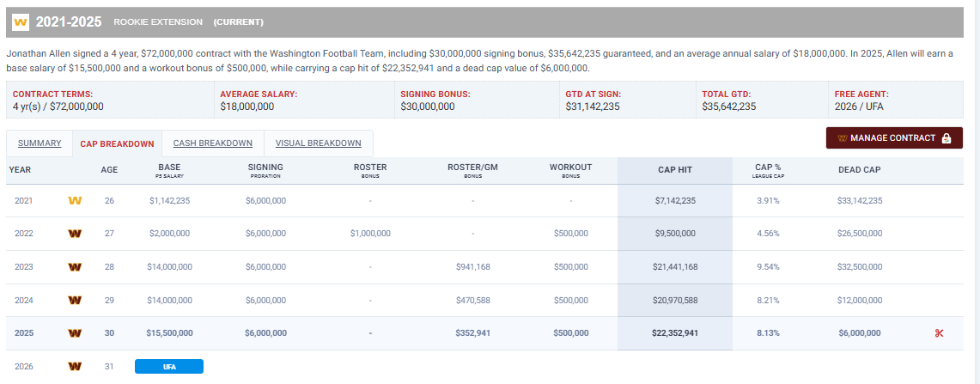Click the Dead Cap column header
This screenshot has width=980, height=384.
click(860, 169)
